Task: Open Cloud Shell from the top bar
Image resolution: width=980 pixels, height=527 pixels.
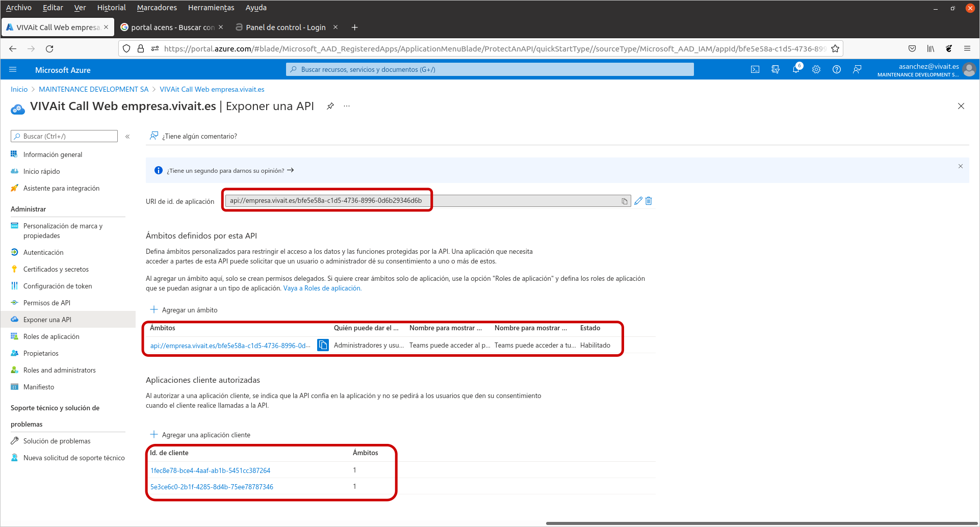Action: point(755,70)
